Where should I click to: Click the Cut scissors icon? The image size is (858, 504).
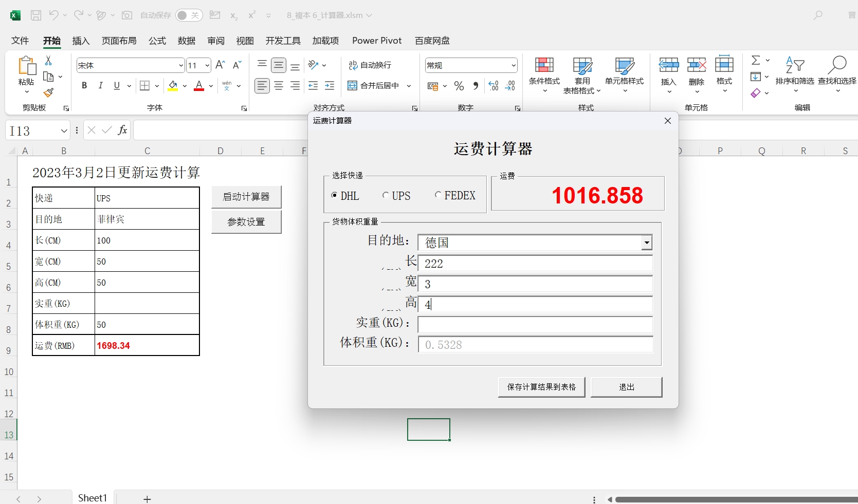pyautogui.click(x=48, y=61)
